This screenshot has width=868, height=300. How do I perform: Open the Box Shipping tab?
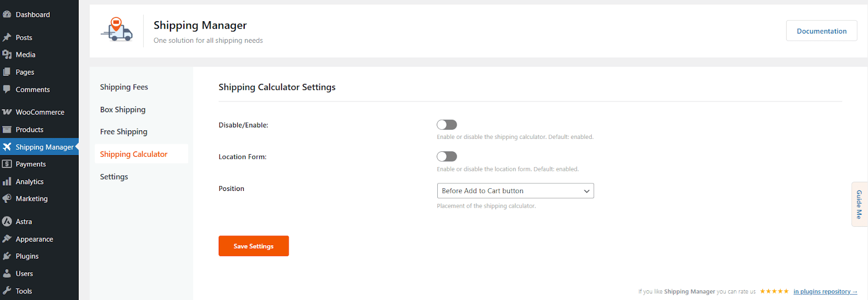123,110
